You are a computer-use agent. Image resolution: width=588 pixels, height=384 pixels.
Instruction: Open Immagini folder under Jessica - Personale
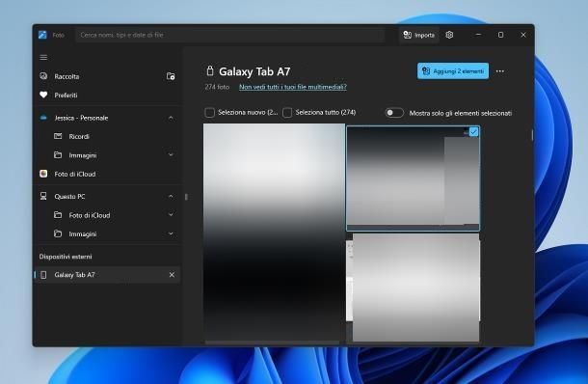(x=107, y=155)
